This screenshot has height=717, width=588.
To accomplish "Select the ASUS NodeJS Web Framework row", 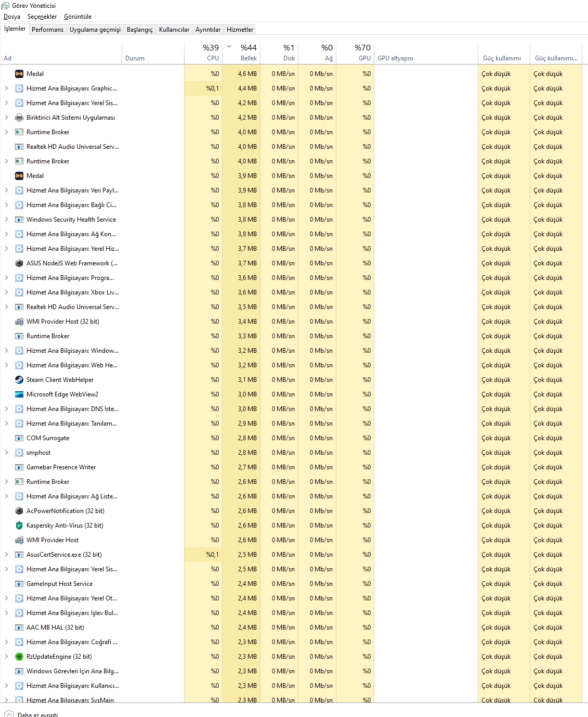I will click(291, 263).
